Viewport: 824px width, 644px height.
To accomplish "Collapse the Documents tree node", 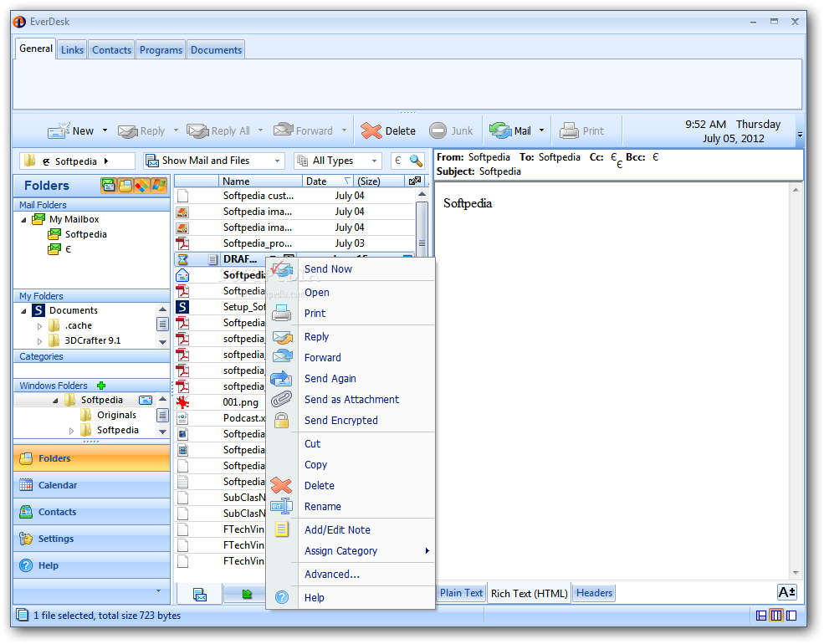I will [x=23, y=311].
